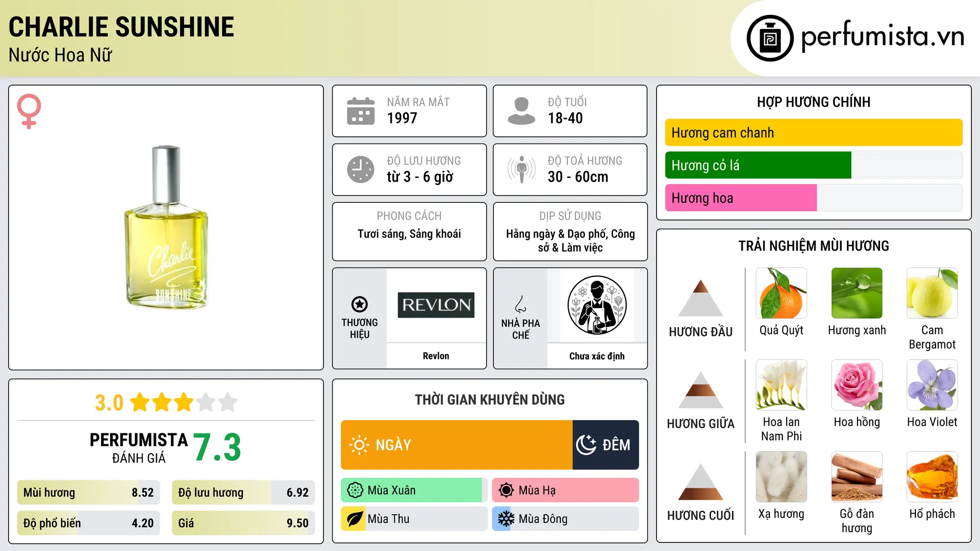The width and height of the screenshot is (980, 551).
Task: Click the first gold rating star
Action: pyautogui.click(x=140, y=402)
